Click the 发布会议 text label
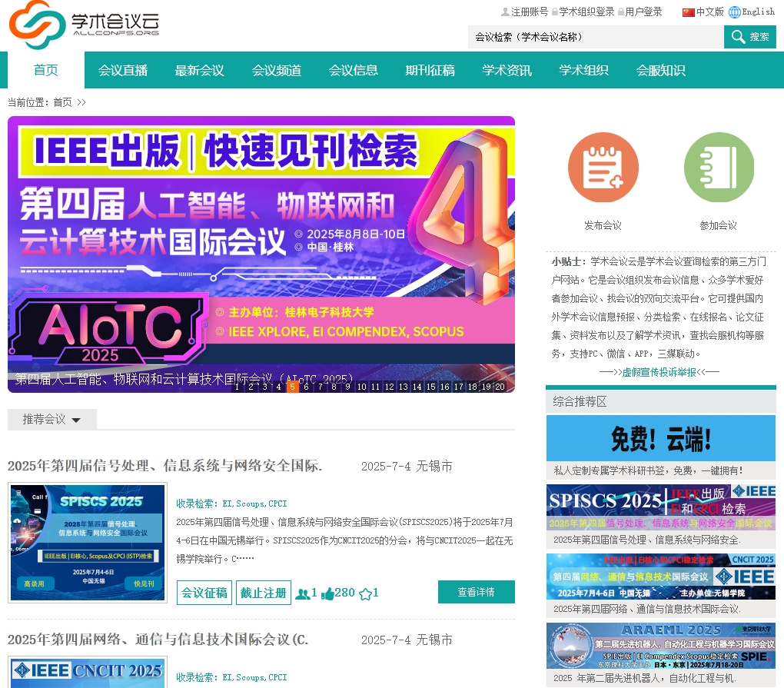The image size is (784, 688). [603, 225]
